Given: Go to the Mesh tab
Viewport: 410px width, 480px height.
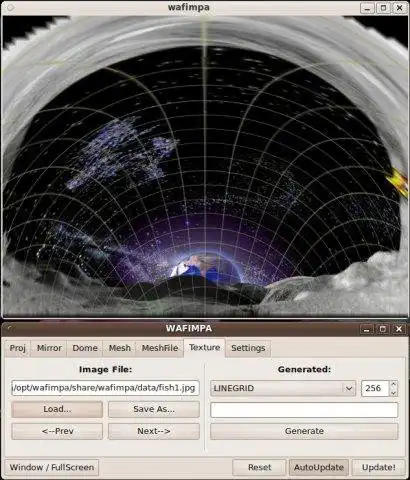Looking at the screenshot, I should 120,348.
